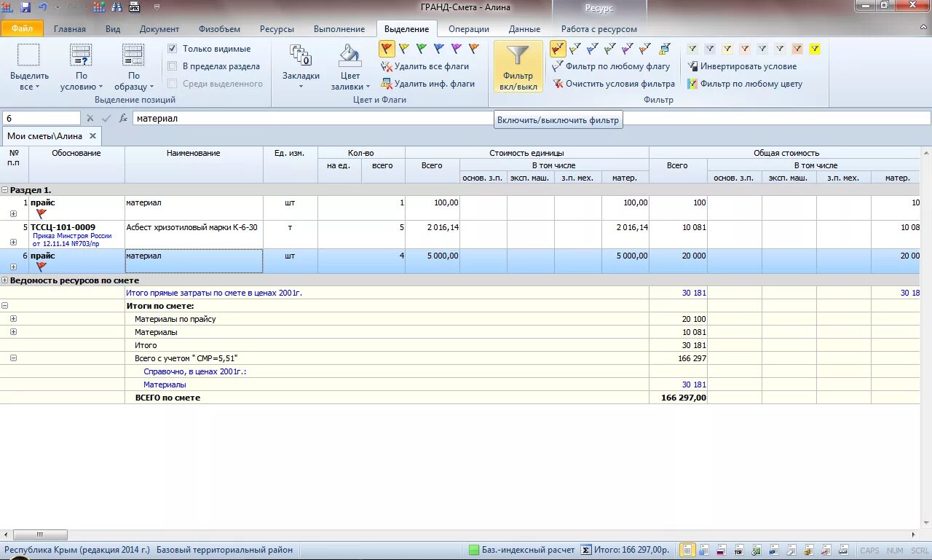This screenshot has height=560, width=932.
Task: Click the first highlighted view-mode icon in status bar
Action: pos(687,550)
